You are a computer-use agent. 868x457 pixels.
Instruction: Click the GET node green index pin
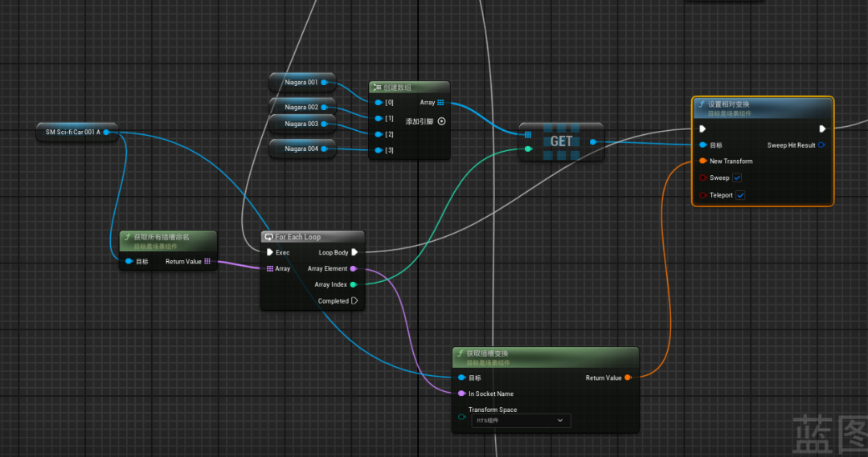(x=528, y=149)
